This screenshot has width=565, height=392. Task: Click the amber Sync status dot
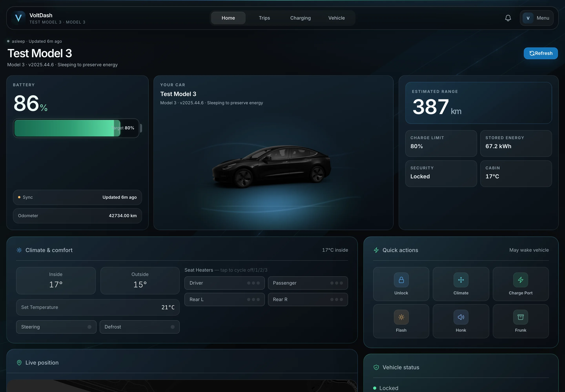(19, 197)
